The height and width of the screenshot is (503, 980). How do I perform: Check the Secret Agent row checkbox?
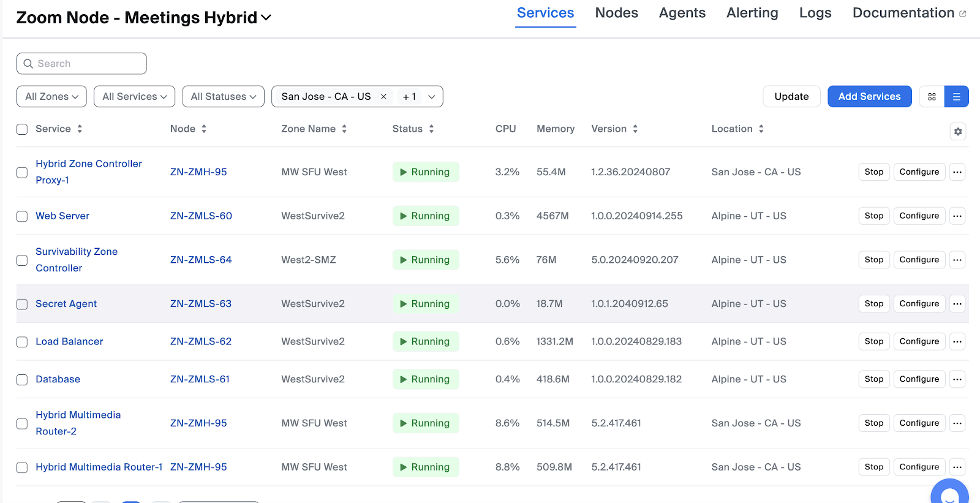[x=22, y=304]
